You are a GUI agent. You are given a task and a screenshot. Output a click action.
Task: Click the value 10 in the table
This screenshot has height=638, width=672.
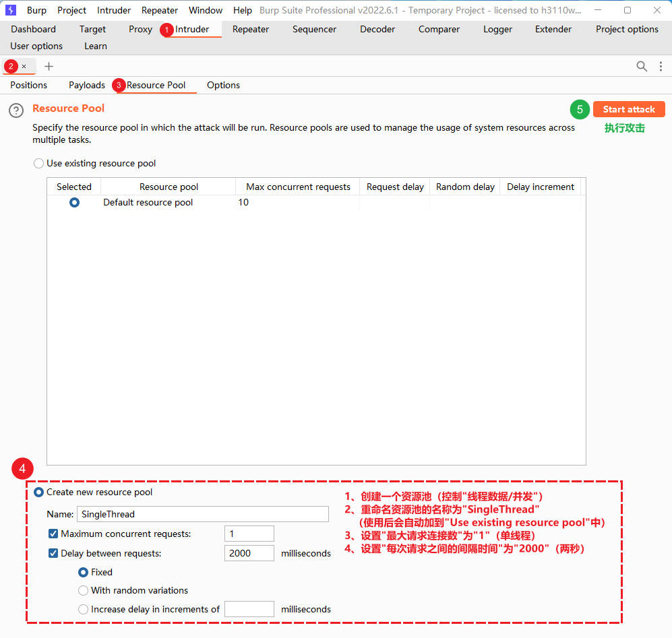243,202
